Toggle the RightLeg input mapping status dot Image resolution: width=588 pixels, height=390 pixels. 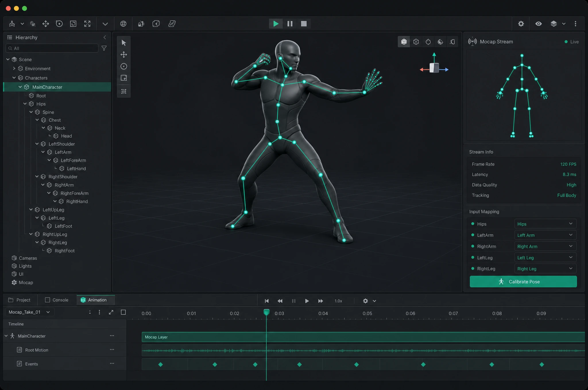pyautogui.click(x=473, y=268)
